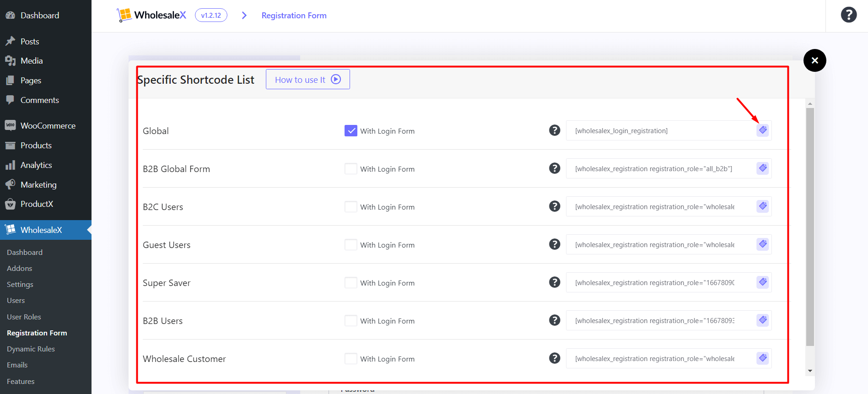Image resolution: width=868 pixels, height=394 pixels.
Task: Open the WooCommerce menu
Action: (46, 125)
